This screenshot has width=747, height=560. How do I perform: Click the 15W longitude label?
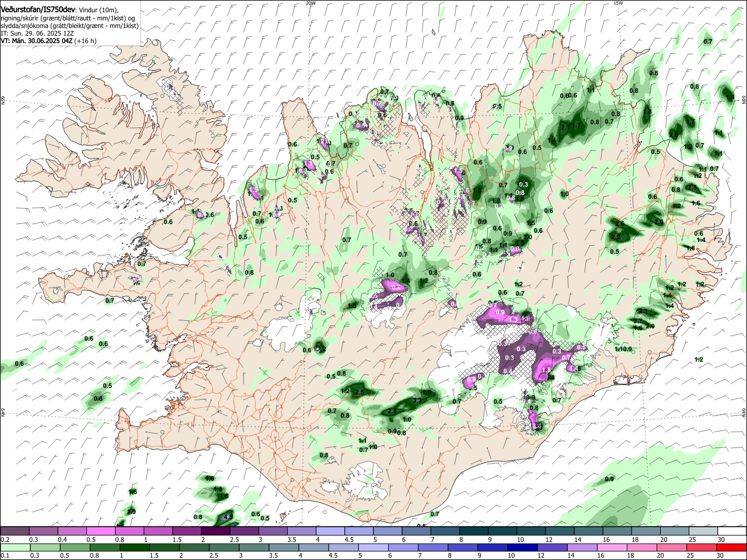pyautogui.click(x=619, y=3)
